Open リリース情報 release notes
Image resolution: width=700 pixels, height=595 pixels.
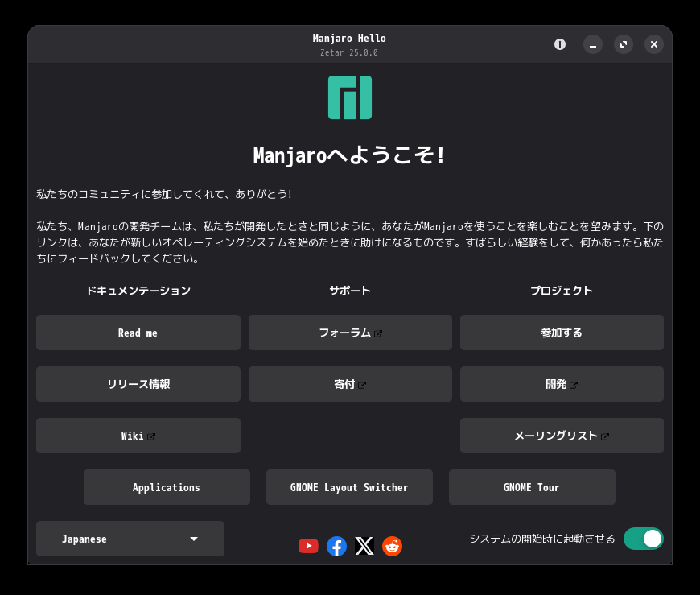tap(138, 384)
